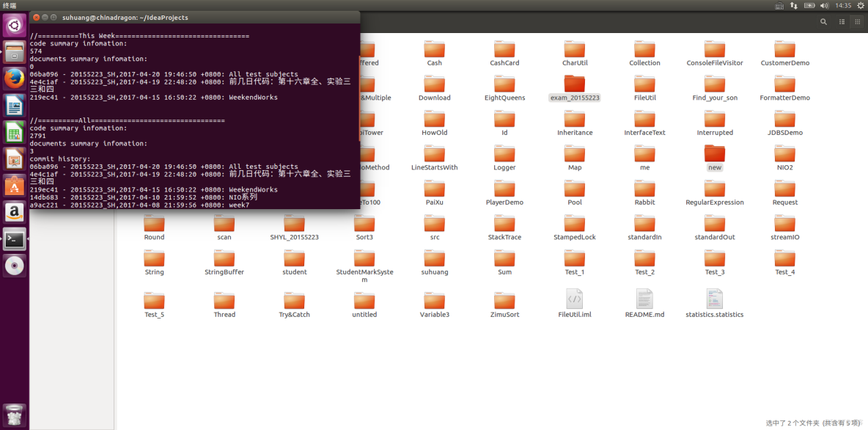
Task: Select the Variable3 folder
Action: [435, 305]
